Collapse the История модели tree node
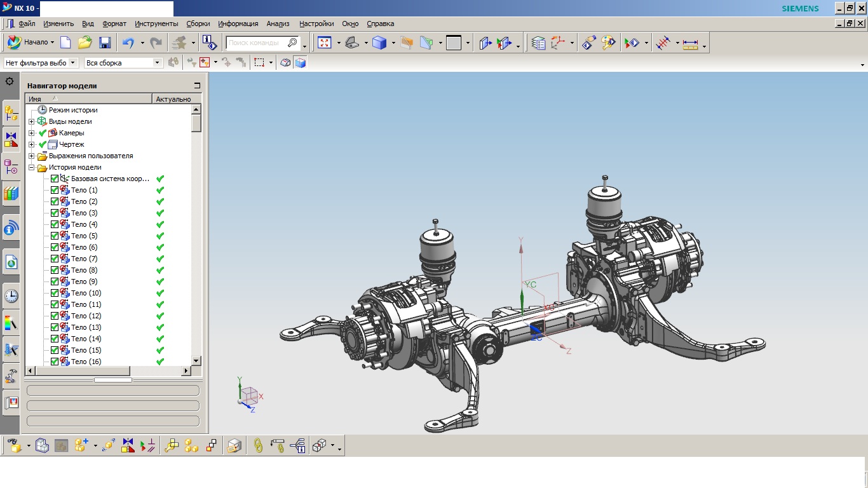The height and width of the screenshot is (488, 868). point(32,168)
